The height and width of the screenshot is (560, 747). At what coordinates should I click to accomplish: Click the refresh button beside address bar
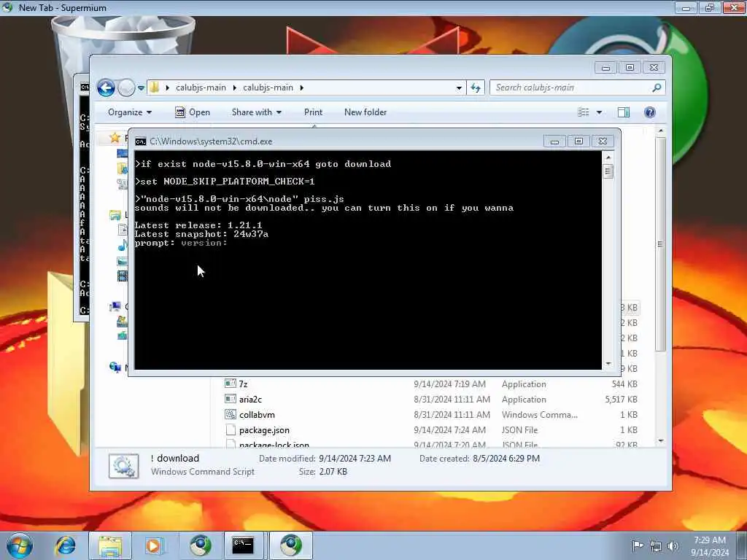pos(476,87)
